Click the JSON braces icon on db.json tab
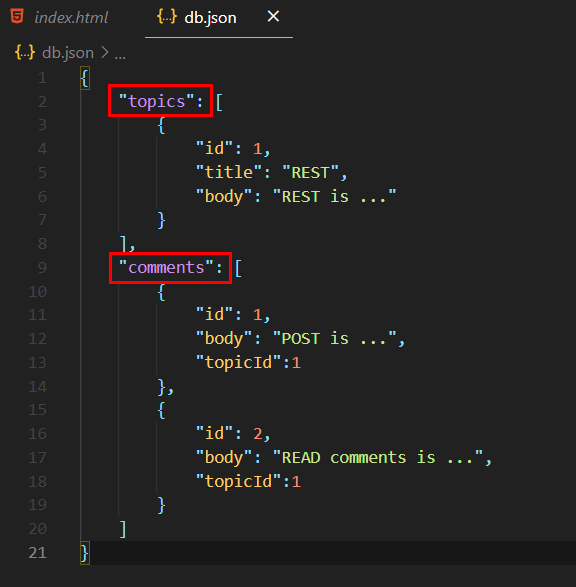Viewport: 576px width, 587px height. click(167, 17)
